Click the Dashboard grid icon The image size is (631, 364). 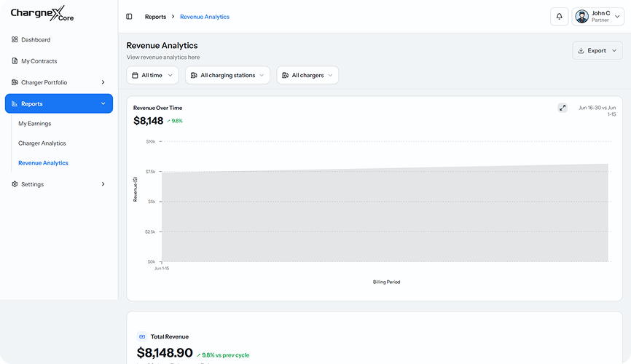point(15,39)
